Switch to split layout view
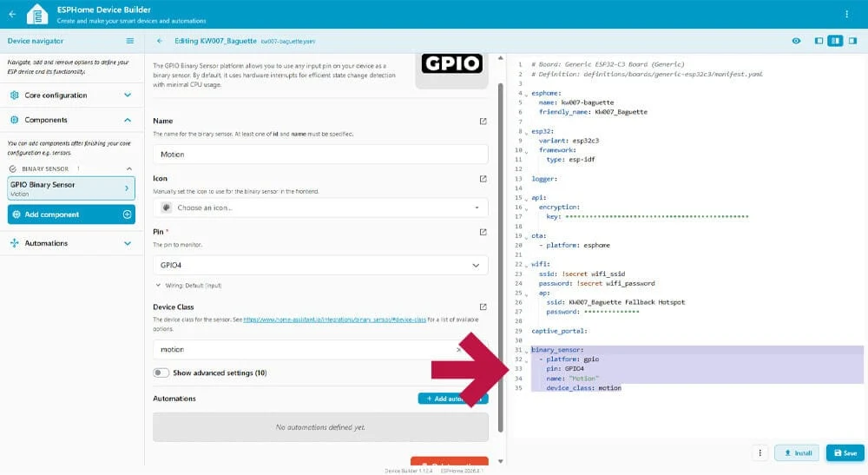 (835, 41)
